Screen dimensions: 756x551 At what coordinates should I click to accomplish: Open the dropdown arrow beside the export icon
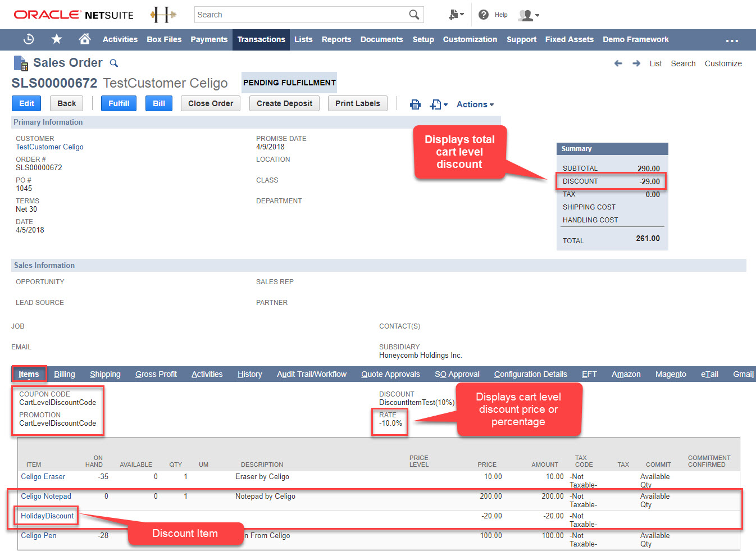[x=444, y=104]
